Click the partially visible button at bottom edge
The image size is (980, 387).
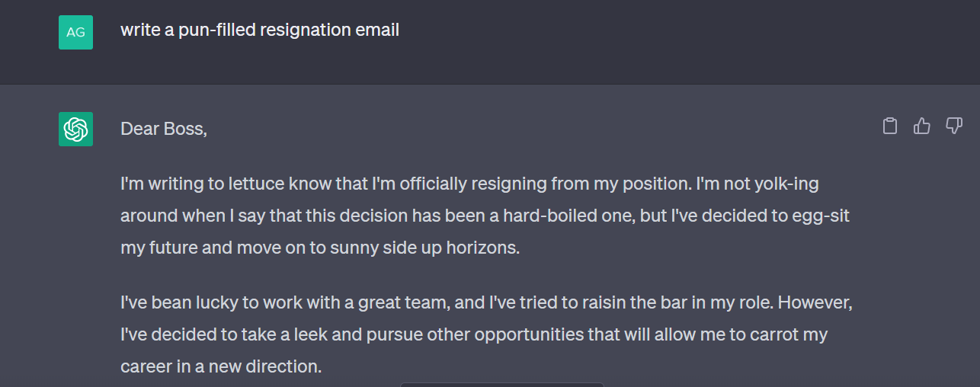(502, 384)
